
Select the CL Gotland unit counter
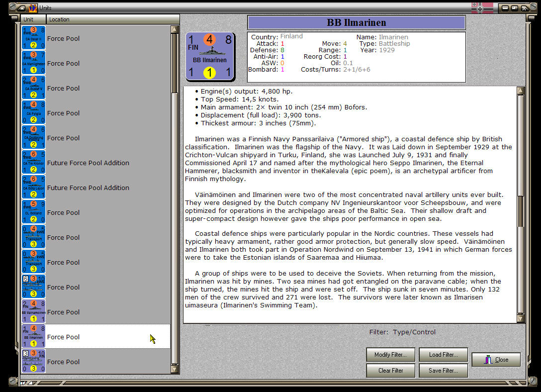click(33, 211)
